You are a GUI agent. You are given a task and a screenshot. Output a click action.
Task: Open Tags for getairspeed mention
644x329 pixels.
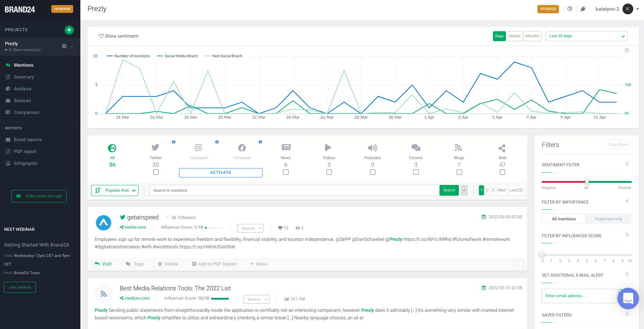pos(135,264)
